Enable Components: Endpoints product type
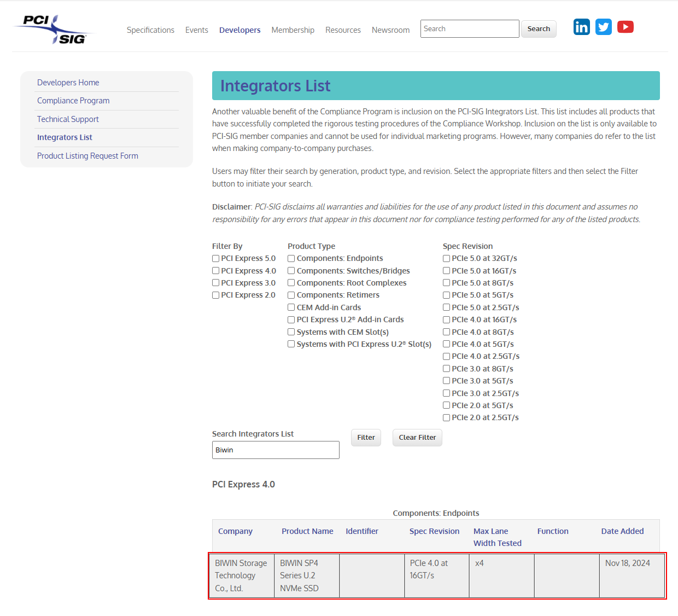 [291, 258]
